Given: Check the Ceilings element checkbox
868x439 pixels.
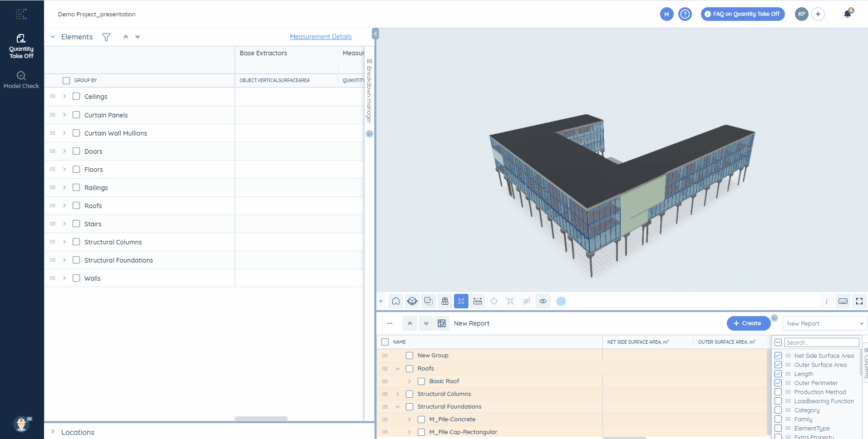Looking at the screenshot, I should coord(76,96).
